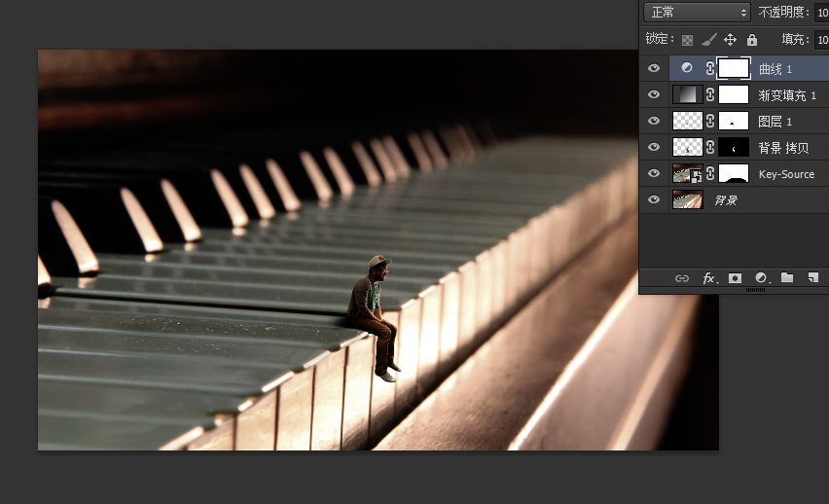Viewport: 829px width, 504px height.
Task: Add a layer mask
Action: (x=735, y=278)
